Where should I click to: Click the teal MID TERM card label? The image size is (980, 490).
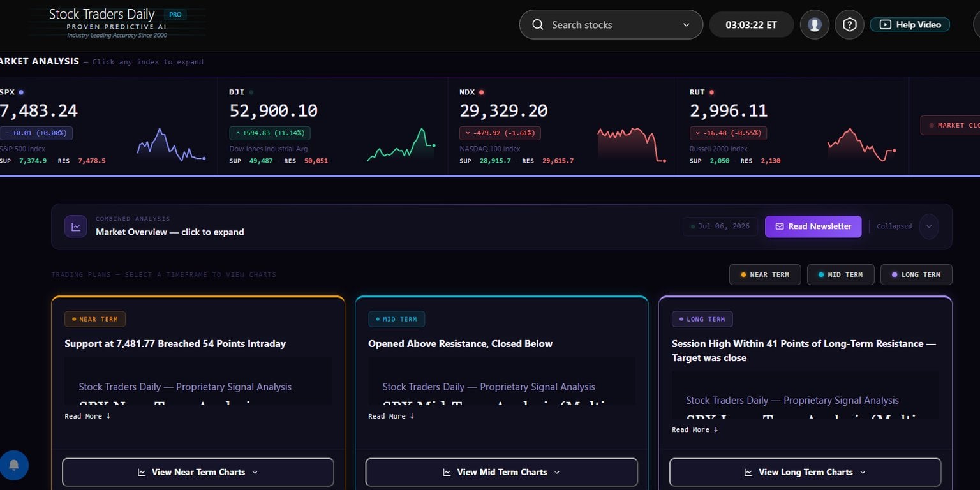click(x=396, y=319)
